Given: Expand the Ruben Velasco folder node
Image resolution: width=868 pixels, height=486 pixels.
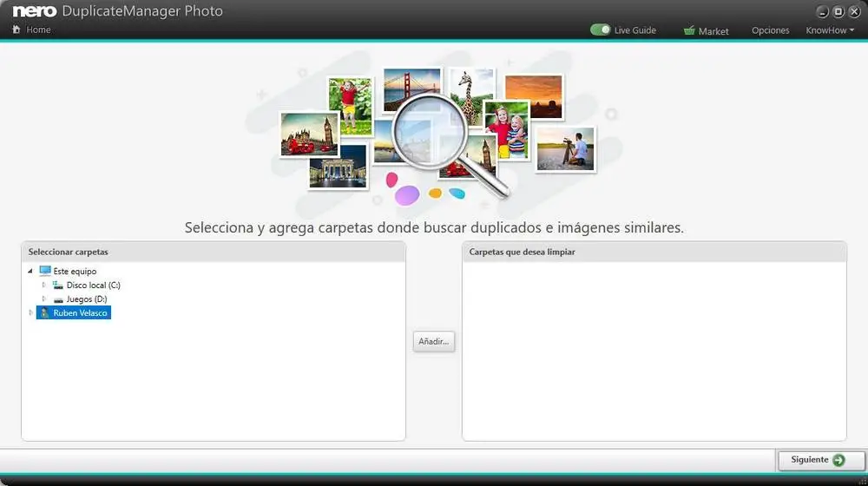Looking at the screenshot, I should [31, 312].
